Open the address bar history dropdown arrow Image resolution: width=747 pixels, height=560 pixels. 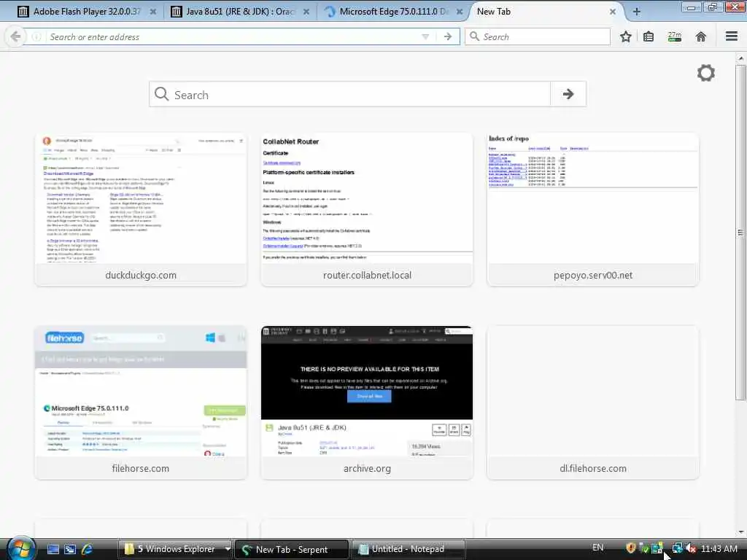click(425, 36)
